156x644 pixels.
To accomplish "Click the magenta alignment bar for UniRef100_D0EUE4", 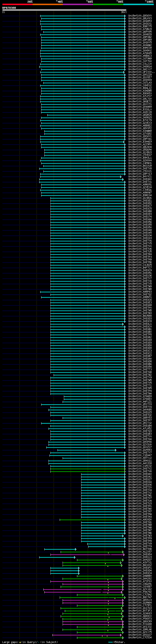I will click(87, 555).
